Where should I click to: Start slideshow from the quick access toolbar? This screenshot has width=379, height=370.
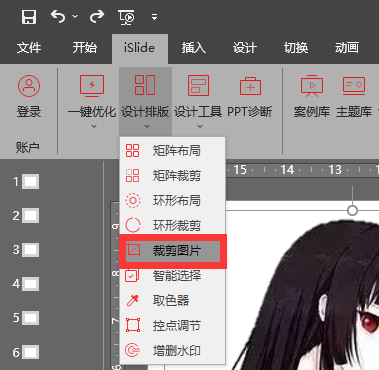click(126, 17)
